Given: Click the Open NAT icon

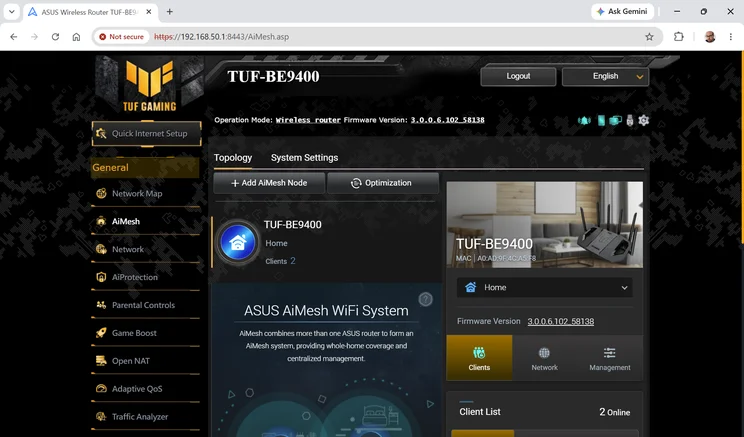Looking at the screenshot, I should click(101, 361).
